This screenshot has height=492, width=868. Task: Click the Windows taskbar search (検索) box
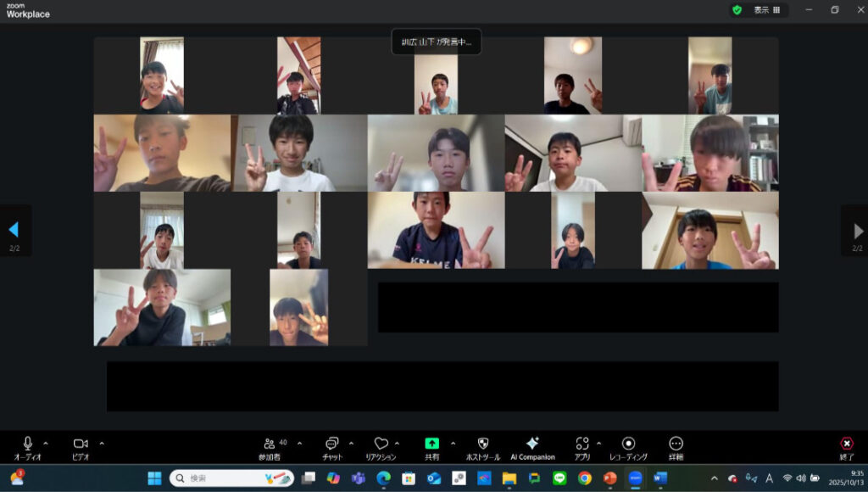pyautogui.click(x=231, y=478)
